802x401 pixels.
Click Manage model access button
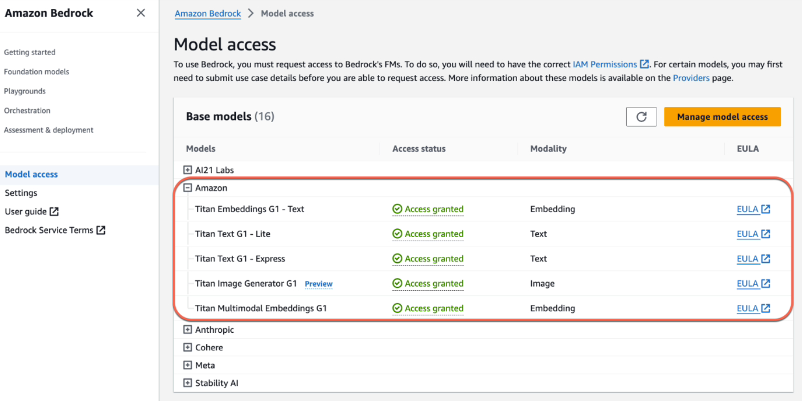(722, 117)
